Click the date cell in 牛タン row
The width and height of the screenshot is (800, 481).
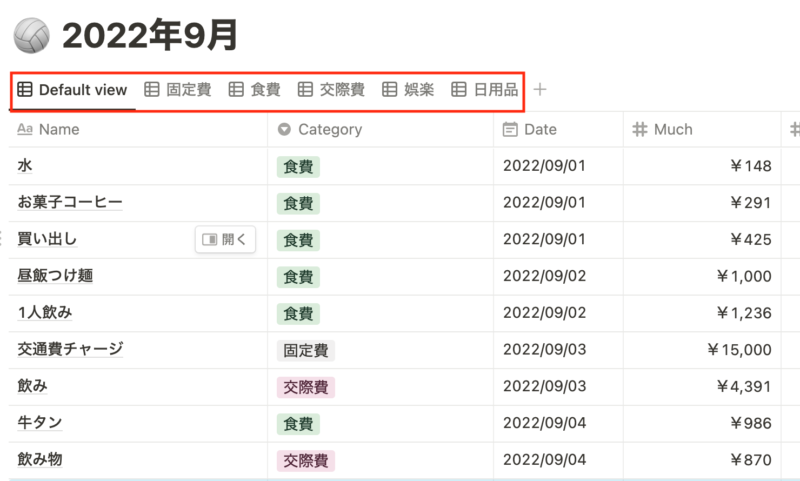558,423
